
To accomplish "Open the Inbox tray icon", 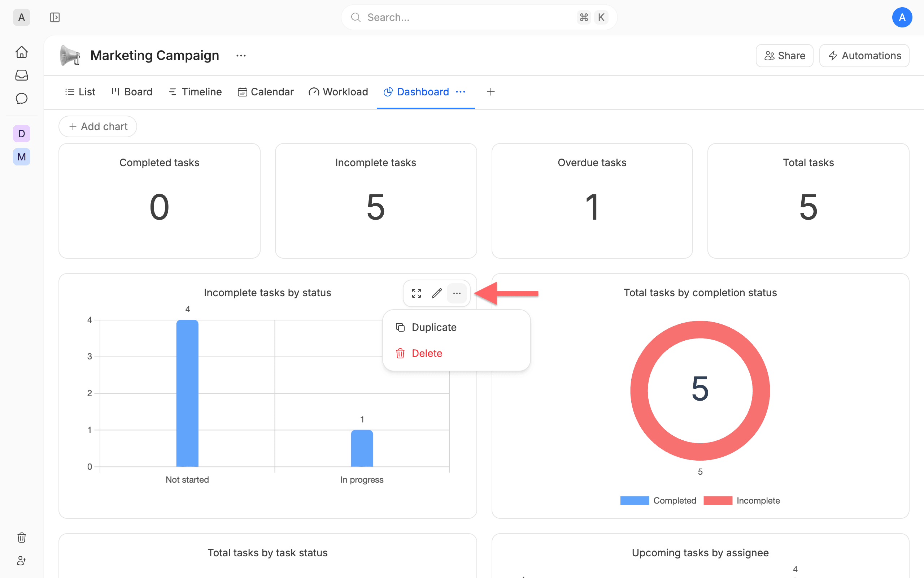I will [21, 75].
